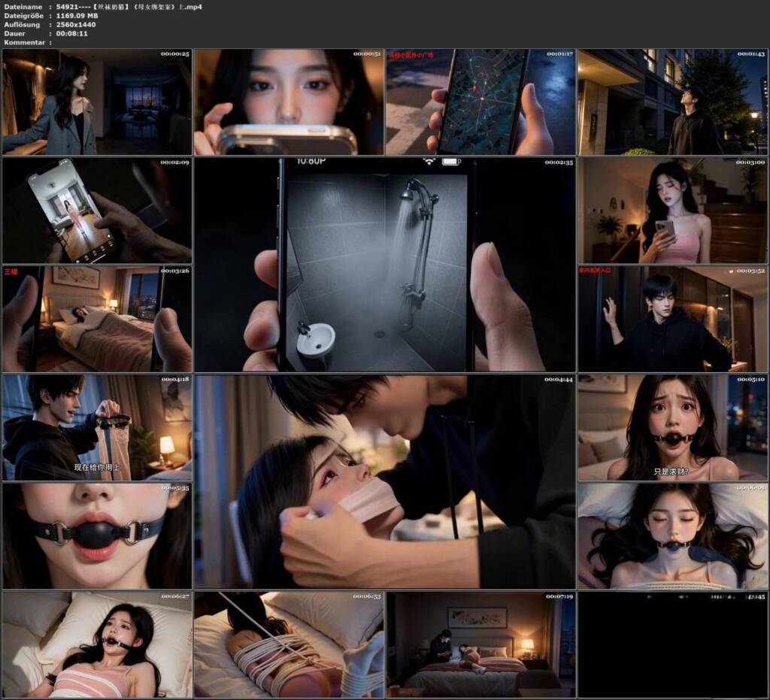Open the thumbnail marked 00:05:10
Viewport: 770px width, 700px height.
click(x=673, y=428)
